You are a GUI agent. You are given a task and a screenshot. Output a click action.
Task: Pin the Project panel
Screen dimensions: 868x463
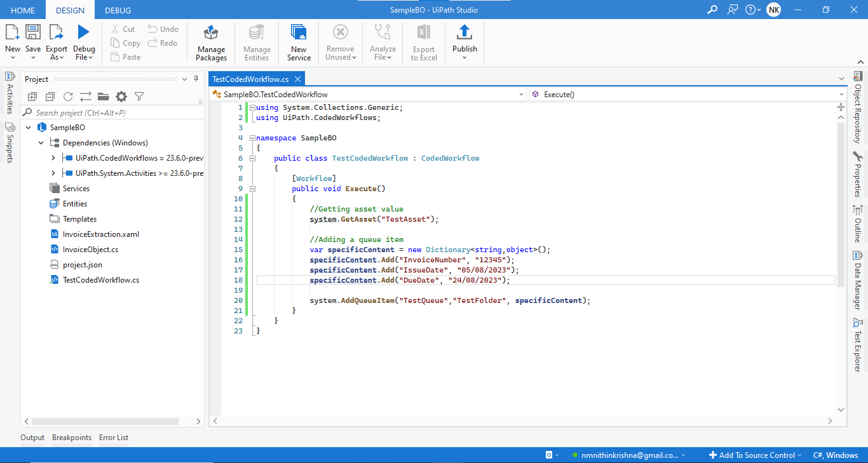(196, 79)
